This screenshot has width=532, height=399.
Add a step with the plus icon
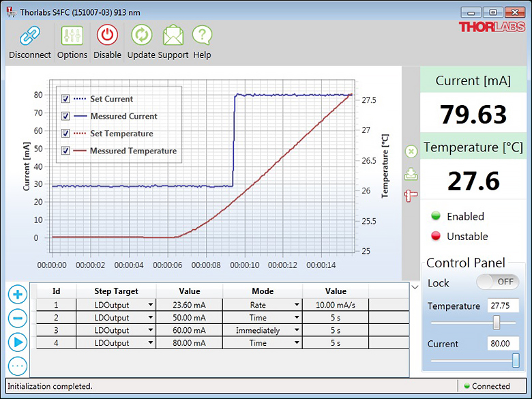tap(18, 295)
